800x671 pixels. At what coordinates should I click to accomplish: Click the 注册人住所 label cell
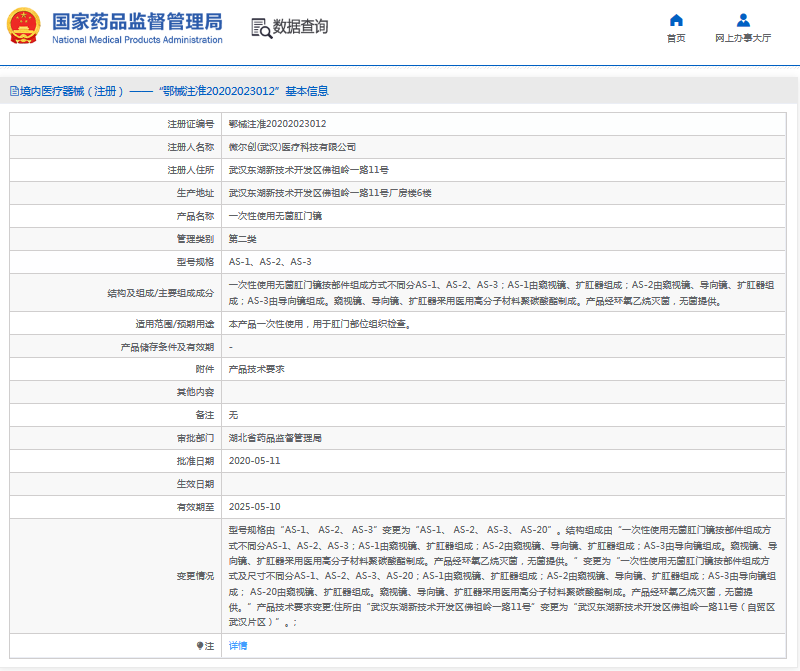tap(115, 170)
